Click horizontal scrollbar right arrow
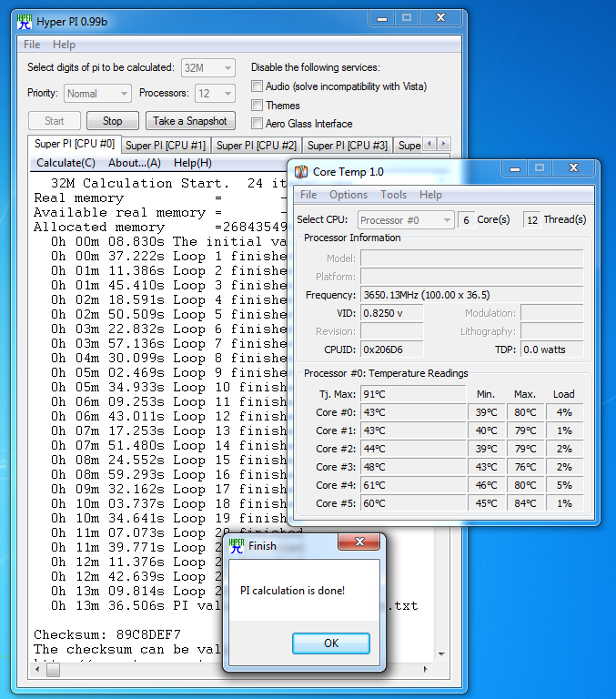 pyautogui.click(x=426, y=670)
